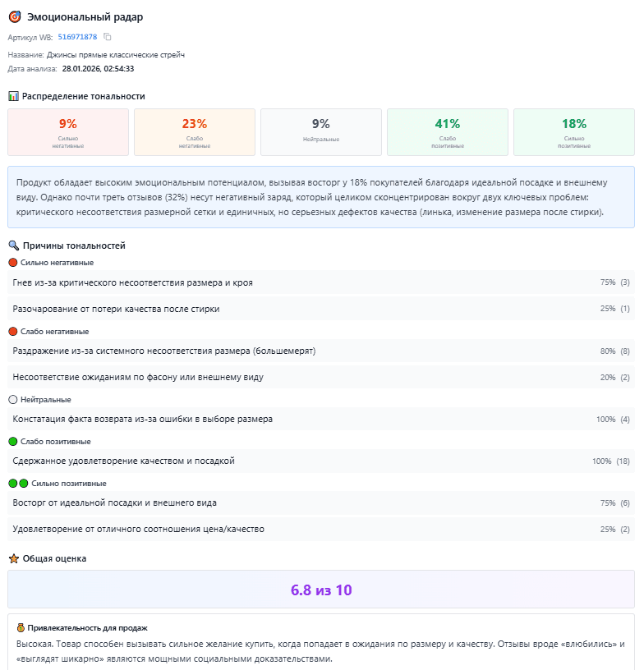Screen dimensions: 644x670
Task: Click the row Разочарование от потери качества после стирки
Action: 321,309
